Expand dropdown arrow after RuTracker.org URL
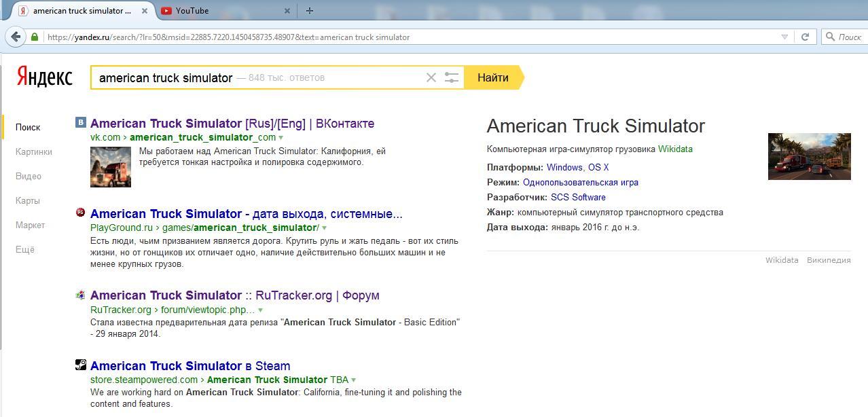 (260, 310)
